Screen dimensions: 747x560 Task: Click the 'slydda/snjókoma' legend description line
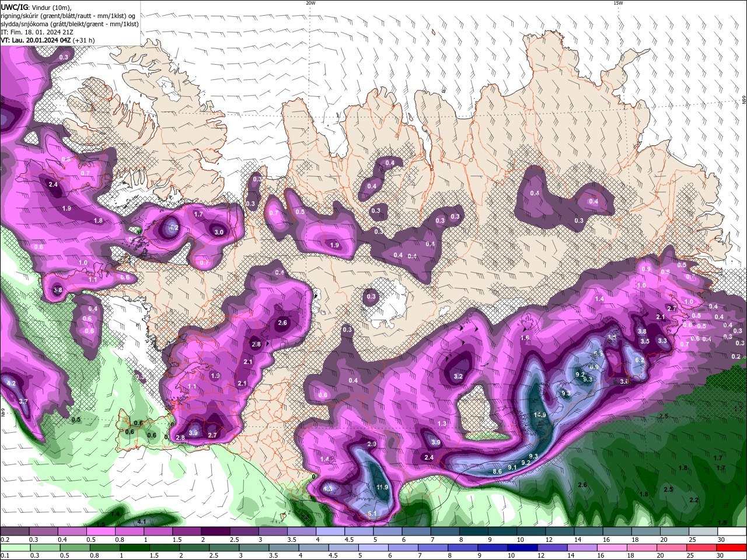click(69, 24)
